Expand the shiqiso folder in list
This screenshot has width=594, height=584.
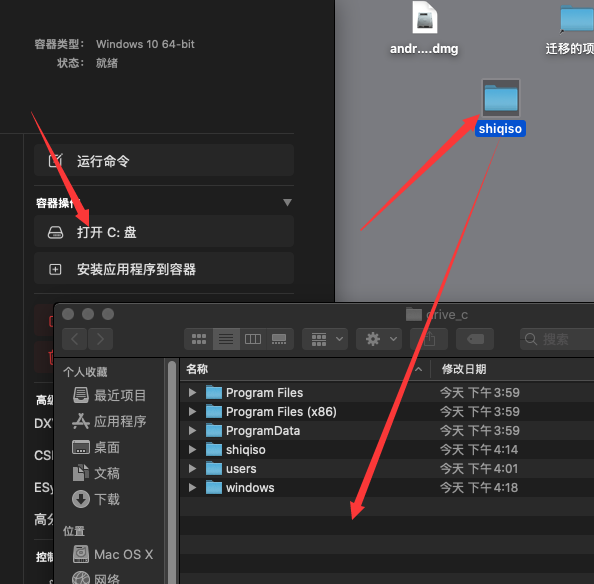(192, 450)
